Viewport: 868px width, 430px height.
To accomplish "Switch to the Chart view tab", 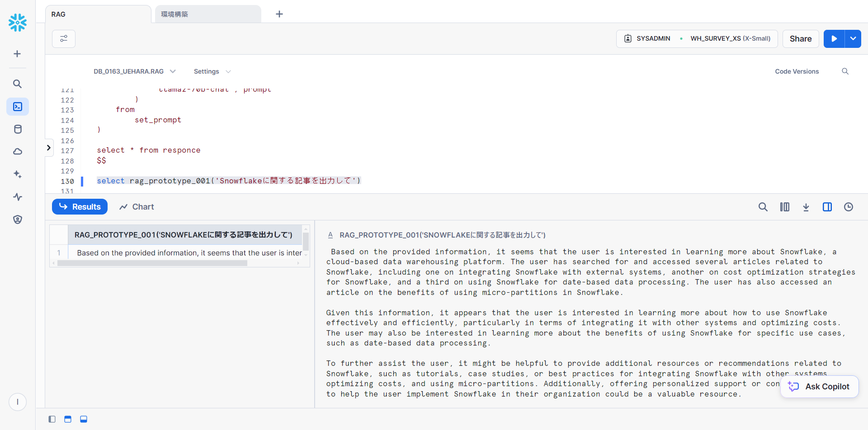I will (137, 207).
